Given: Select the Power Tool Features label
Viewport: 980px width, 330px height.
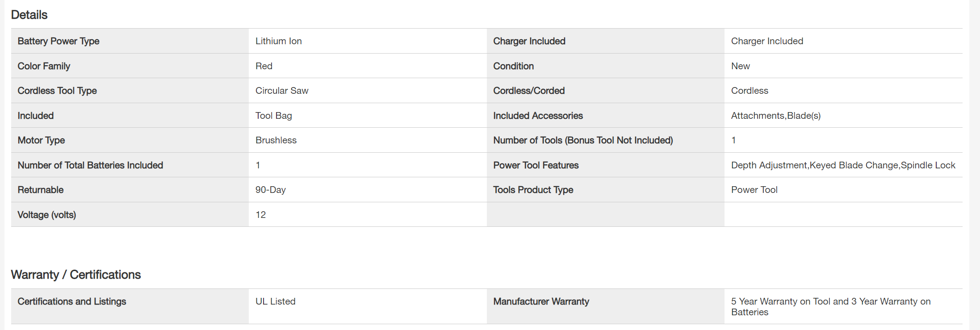Looking at the screenshot, I should point(536,165).
